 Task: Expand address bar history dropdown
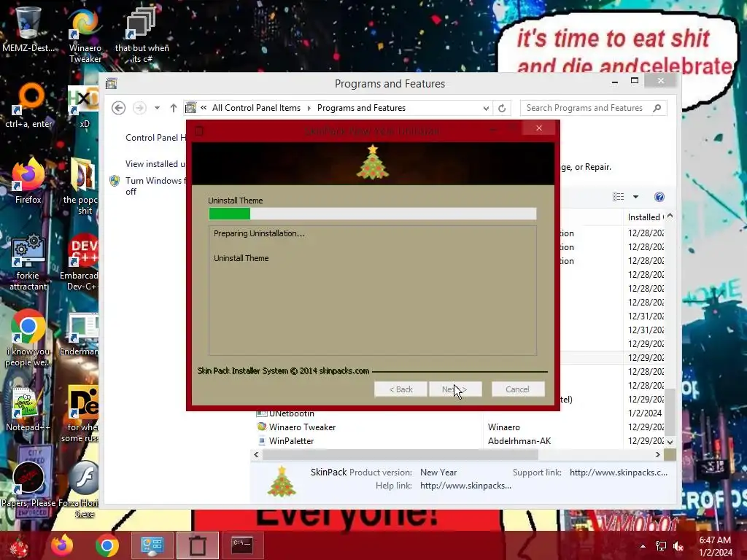pyautogui.click(x=485, y=108)
